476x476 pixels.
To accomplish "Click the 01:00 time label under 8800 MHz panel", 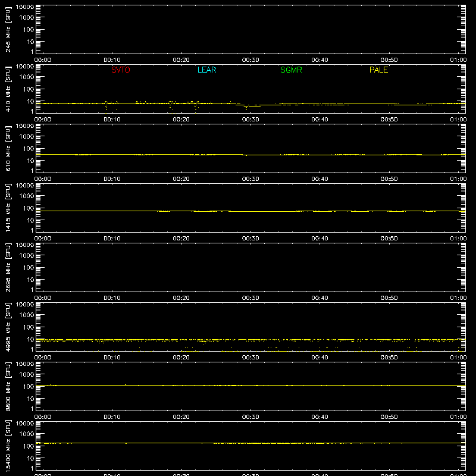I will click(458, 417).
